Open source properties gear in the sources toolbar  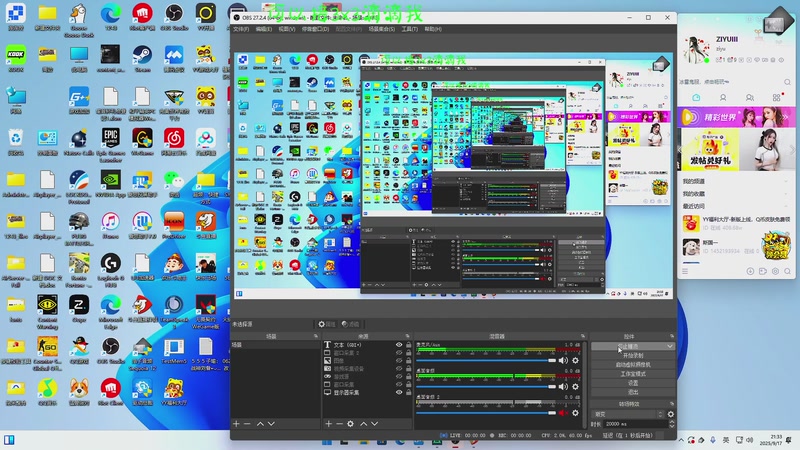click(x=351, y=423)
